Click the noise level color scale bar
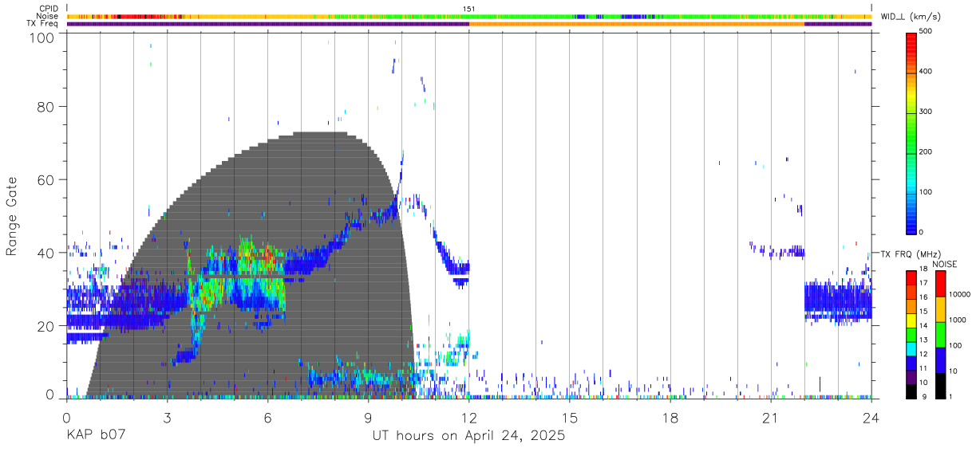980x452 pixels. (941, 334)
